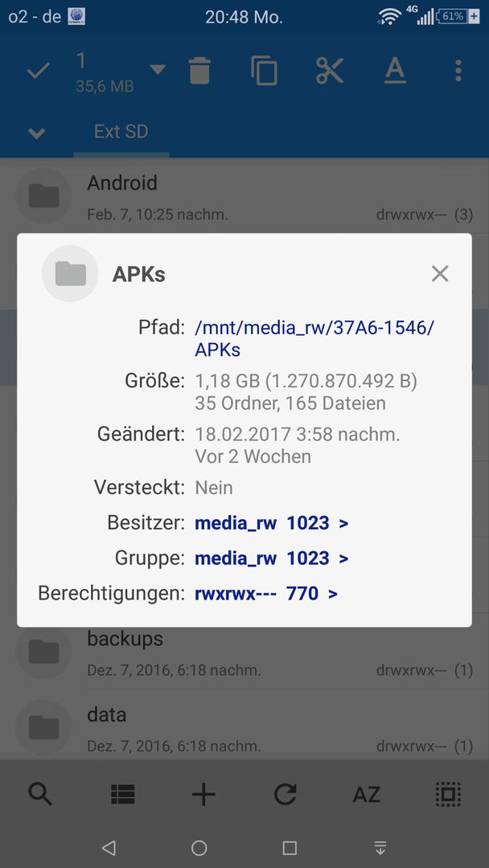
Task: Open the three-dot overflow menu
Action: [x=458, y=72]
